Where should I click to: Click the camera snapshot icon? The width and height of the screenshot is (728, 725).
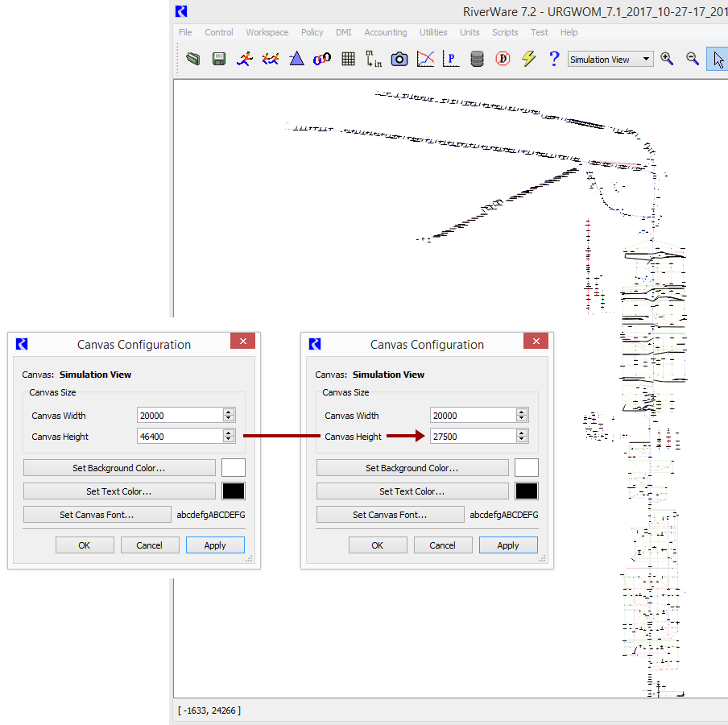399,59
